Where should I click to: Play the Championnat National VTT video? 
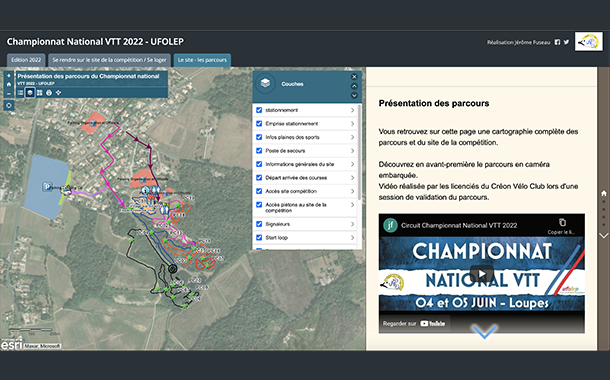[482, 274]
